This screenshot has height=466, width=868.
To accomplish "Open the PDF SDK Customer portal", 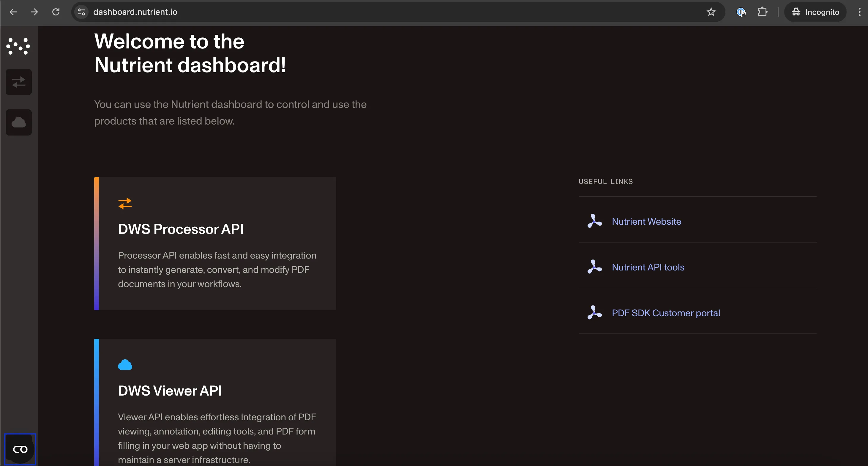I will pos(665,313).
